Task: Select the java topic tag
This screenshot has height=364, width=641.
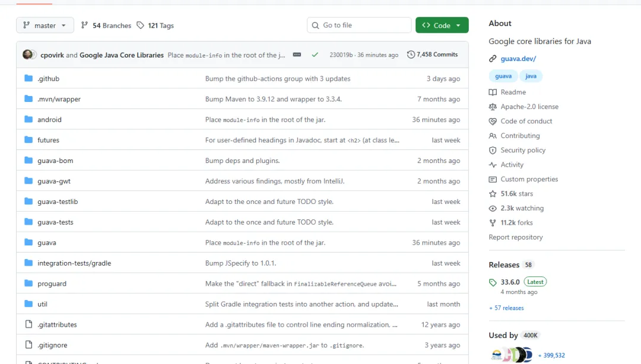Action: click(x=531, y=76)
